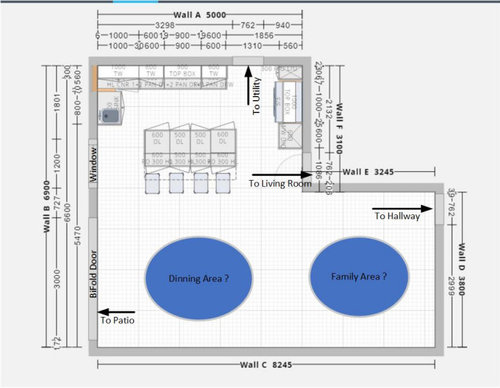Select the 1856 dimension value
500x388 pixels.
tap(264, 36)
